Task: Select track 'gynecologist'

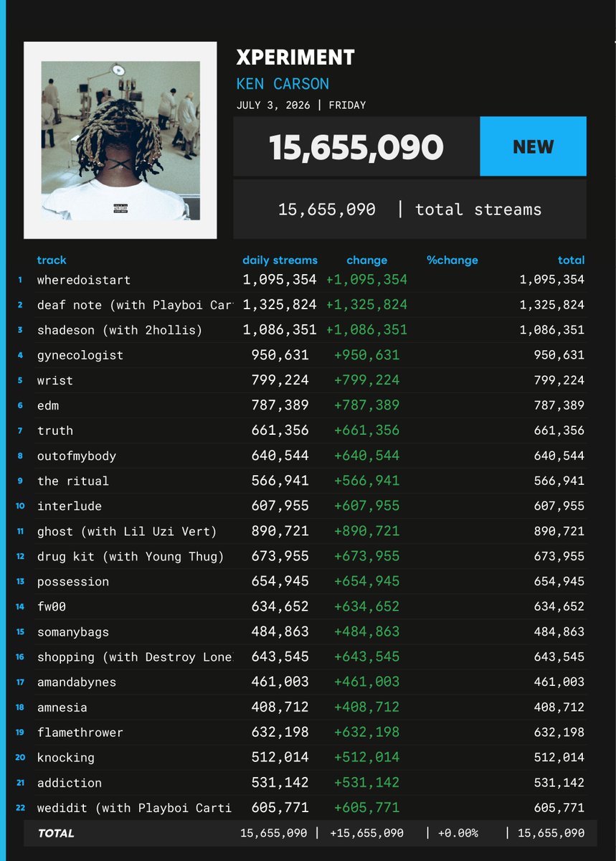Action: point(80,355)
